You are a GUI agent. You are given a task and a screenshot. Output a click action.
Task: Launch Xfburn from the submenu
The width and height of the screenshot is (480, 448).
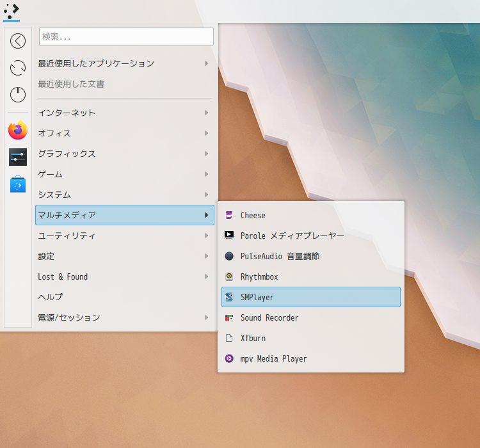310,338
